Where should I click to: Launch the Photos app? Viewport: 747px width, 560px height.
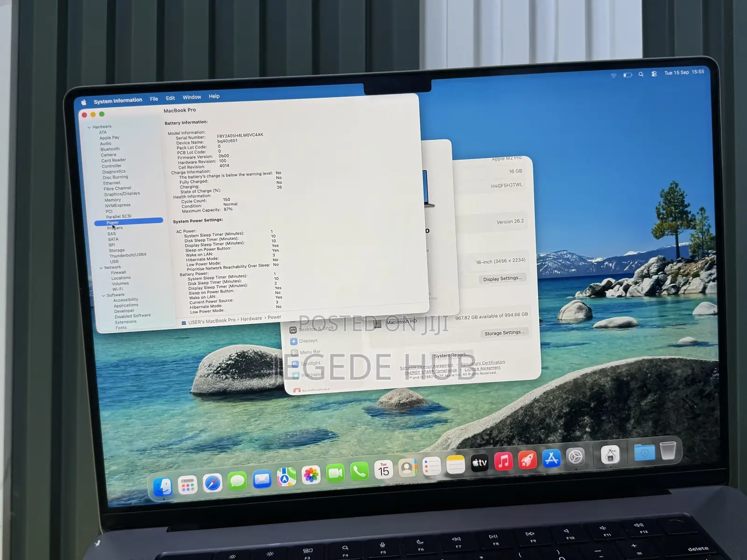click(311, 475)
